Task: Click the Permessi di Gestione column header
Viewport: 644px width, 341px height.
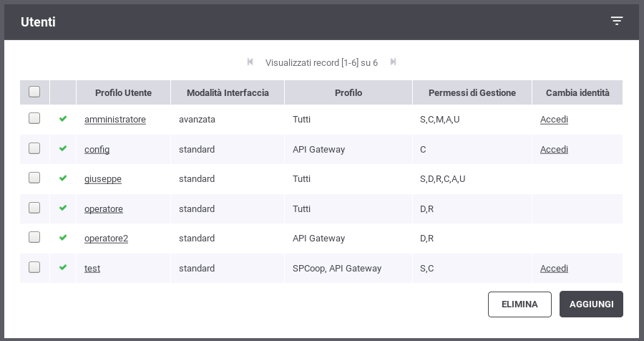Action: (x=472, y=93)
